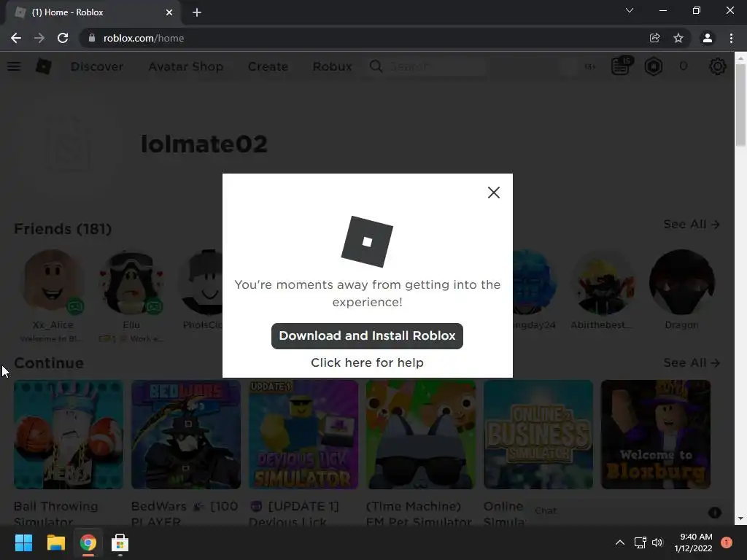Screen dimensions: 747x560
Task: Click the volume tray icon
Action: pos(657,542)
